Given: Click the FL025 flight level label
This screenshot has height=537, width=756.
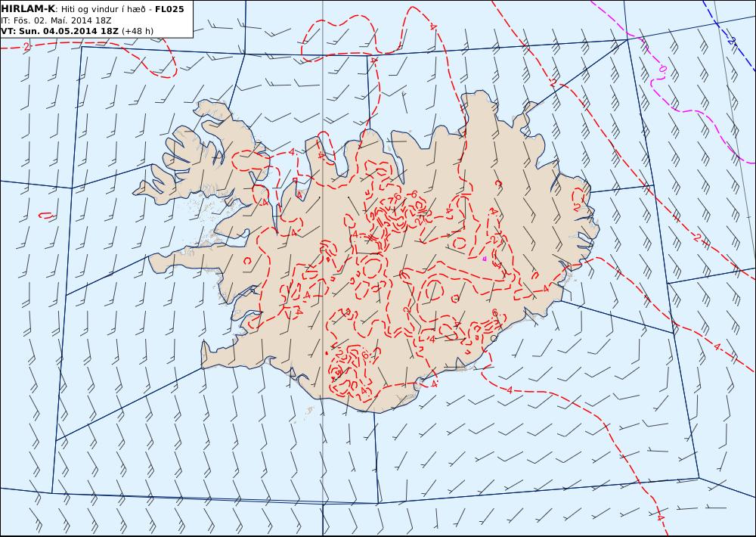Looking at the screenshot, I should (x=169, y=9).
